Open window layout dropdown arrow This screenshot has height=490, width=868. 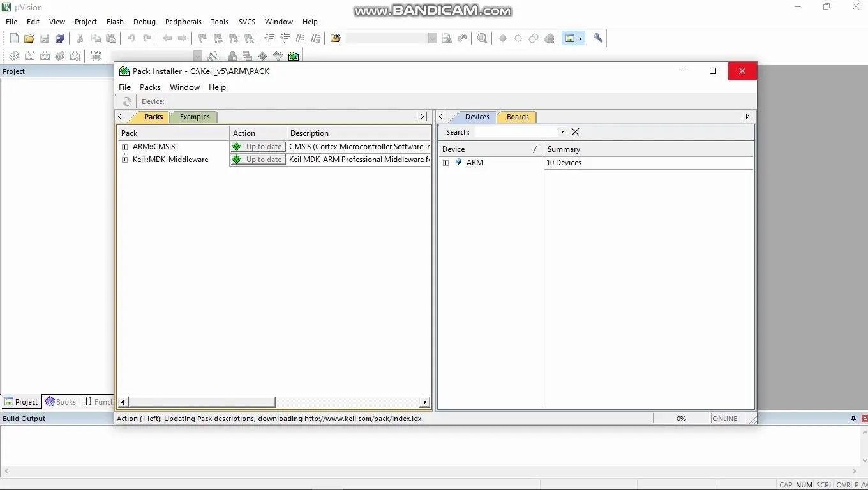pyautogui.click(x=580, y=38)
